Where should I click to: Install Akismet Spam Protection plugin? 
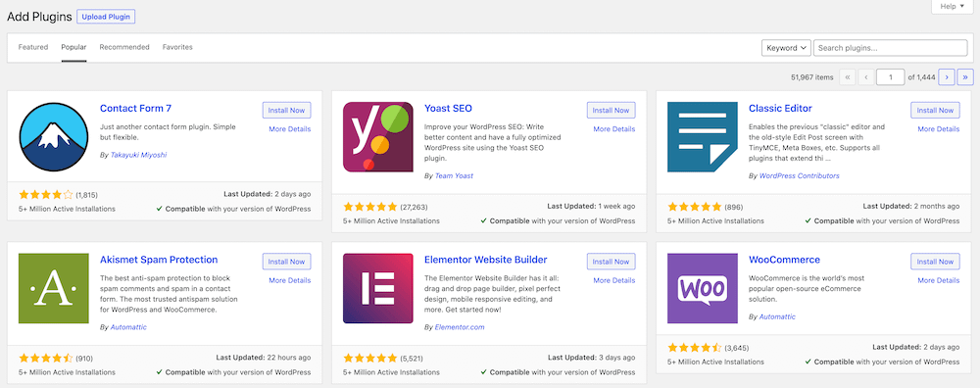click(x=287, y=262)
